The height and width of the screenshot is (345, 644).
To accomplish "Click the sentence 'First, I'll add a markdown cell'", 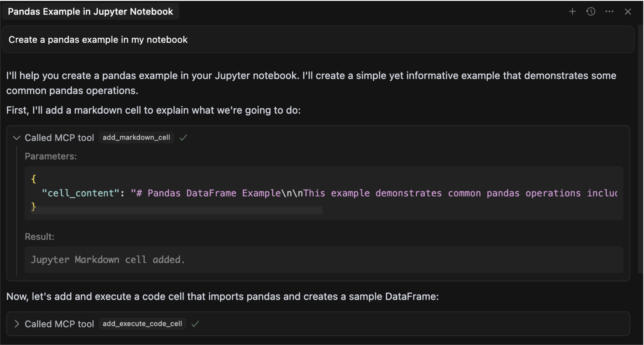I will [x=153, y=110].
